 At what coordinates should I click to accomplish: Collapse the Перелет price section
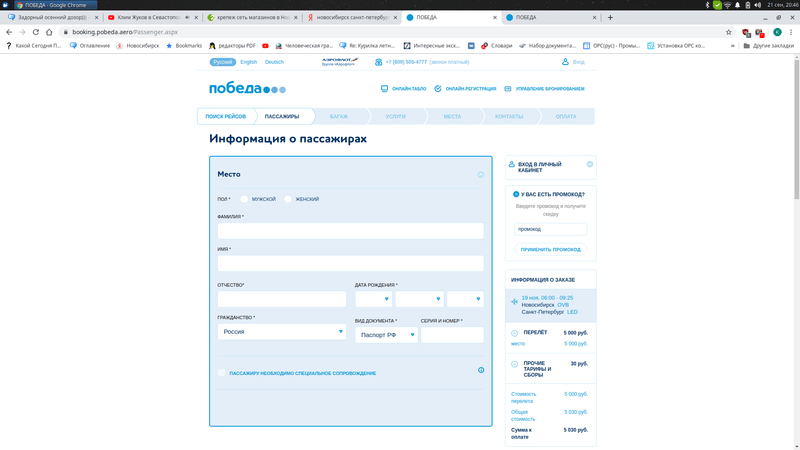click(x=514, y=333)
